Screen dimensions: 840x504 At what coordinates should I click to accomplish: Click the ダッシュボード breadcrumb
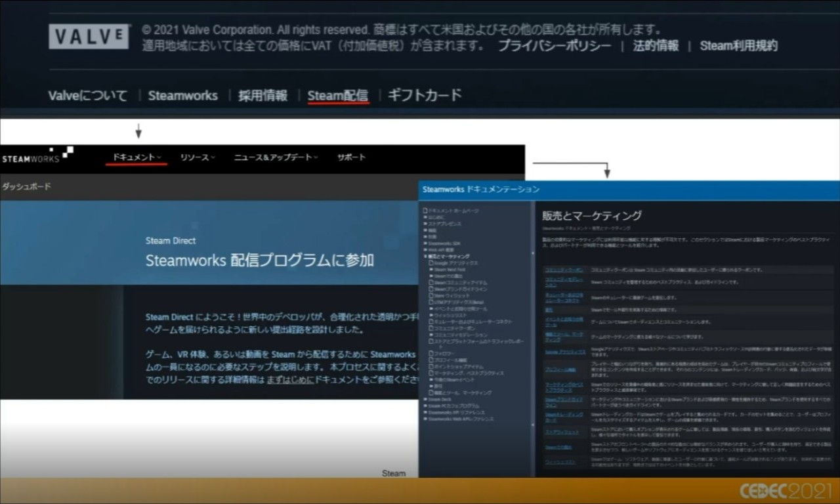point(26,187)
